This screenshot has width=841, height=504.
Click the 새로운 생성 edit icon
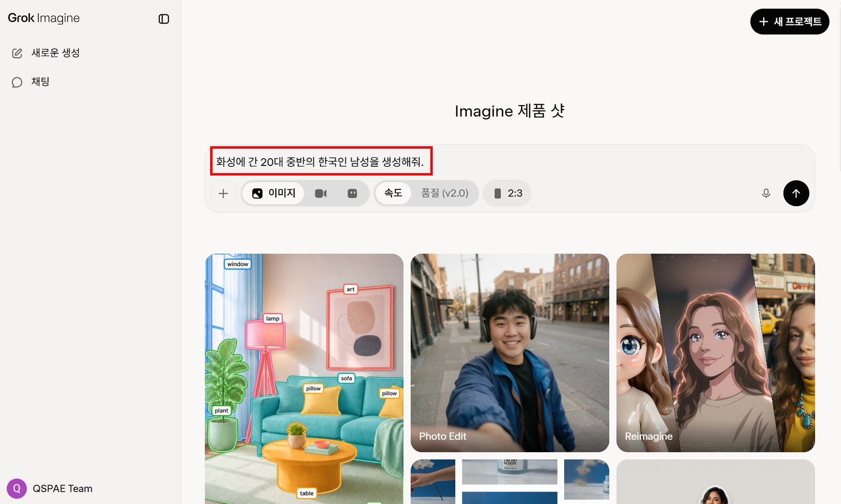click(x=17, y=53)
